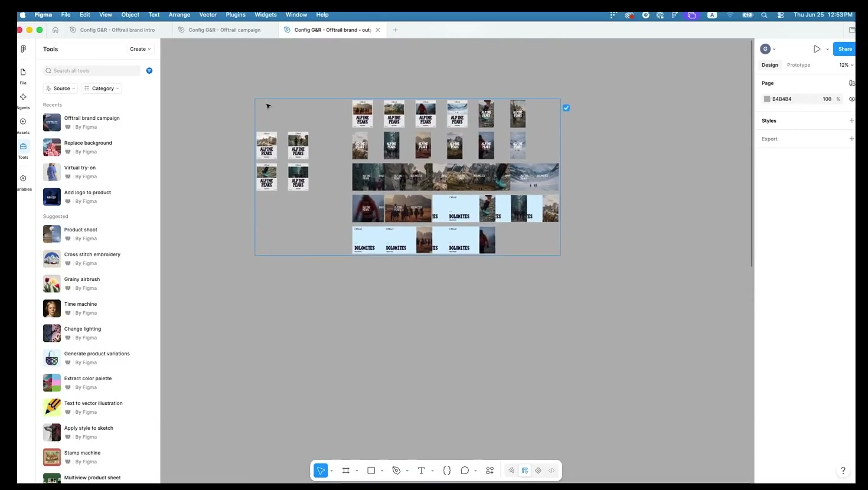Uncheck the blue checkbox beside the frame

click(x=566, y=107)
